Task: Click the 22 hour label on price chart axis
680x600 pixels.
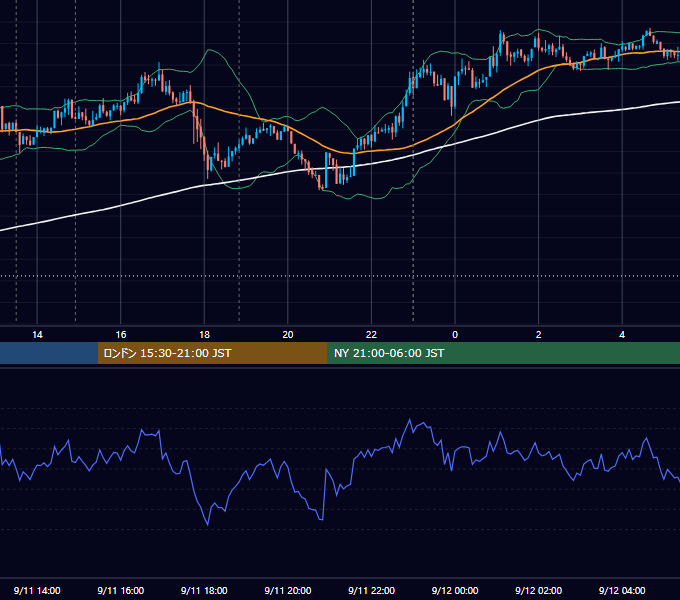Action: point(371,335)
